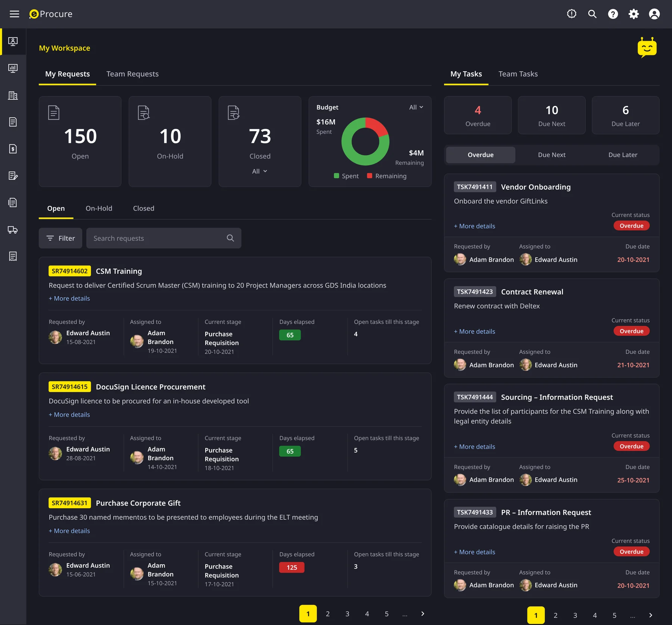This screenshot has height=625, width=672.
Task: Expand More details for Vendor Onboarding task
Action: click(475, 226)
